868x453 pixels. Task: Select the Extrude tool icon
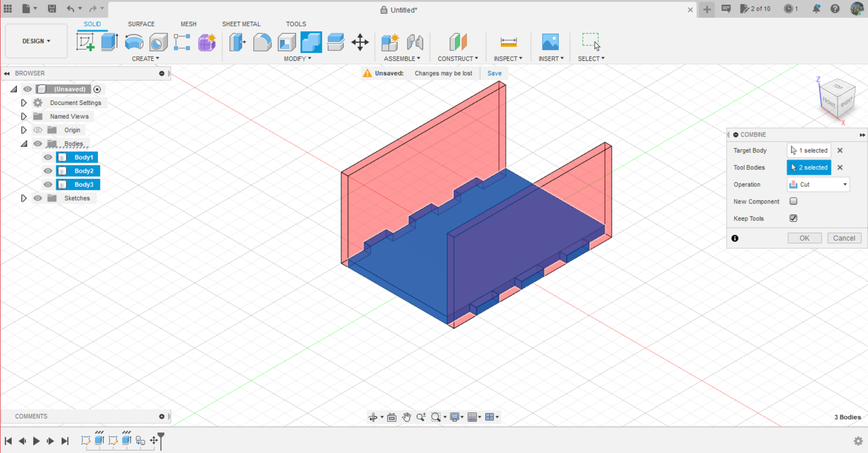pyautogui.click(x=109, y=42)
